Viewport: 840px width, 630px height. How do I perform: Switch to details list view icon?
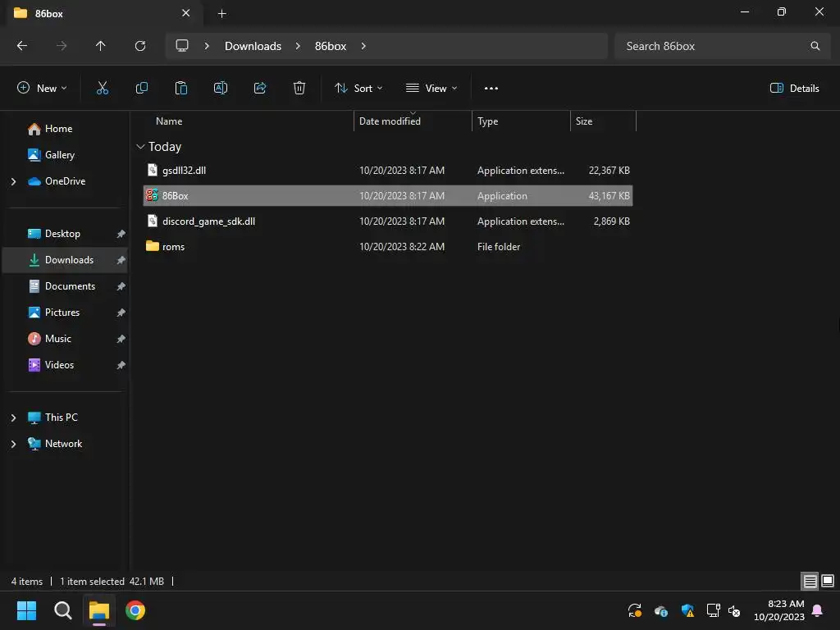(x=810, y=581)
